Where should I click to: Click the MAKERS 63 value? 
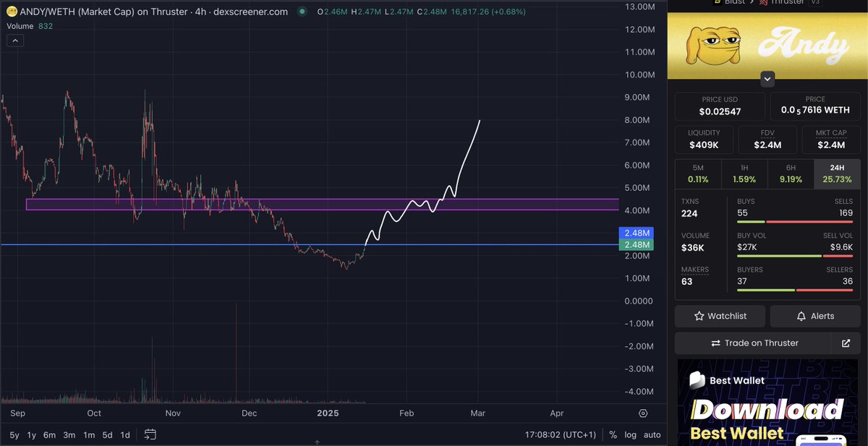pyautogui.click(x=687, y=281)
